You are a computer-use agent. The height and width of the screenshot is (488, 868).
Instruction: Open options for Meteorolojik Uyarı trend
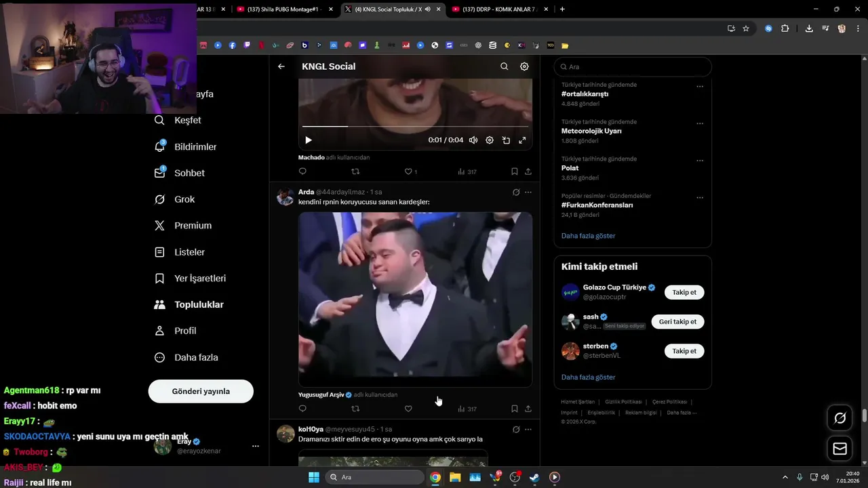(x=700, y=123)
